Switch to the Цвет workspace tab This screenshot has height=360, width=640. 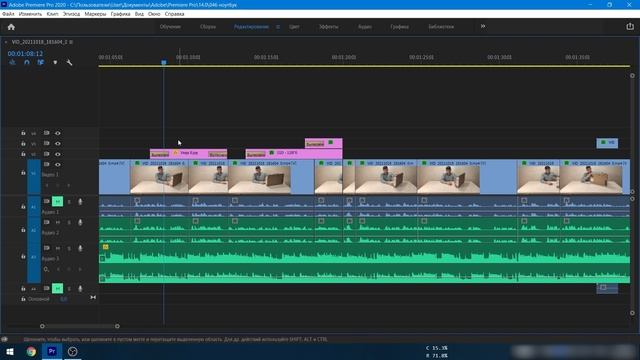294,27
